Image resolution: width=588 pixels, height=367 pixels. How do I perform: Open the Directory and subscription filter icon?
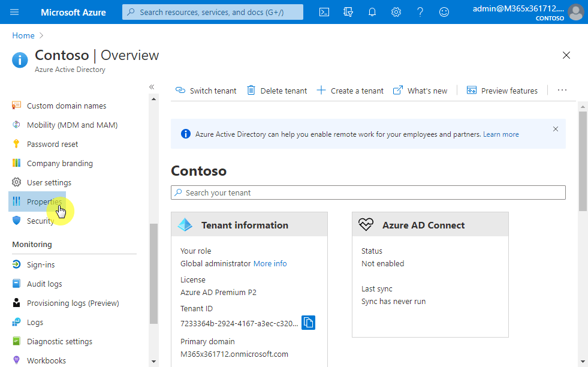pyautogui.click(x=348, y=12)
